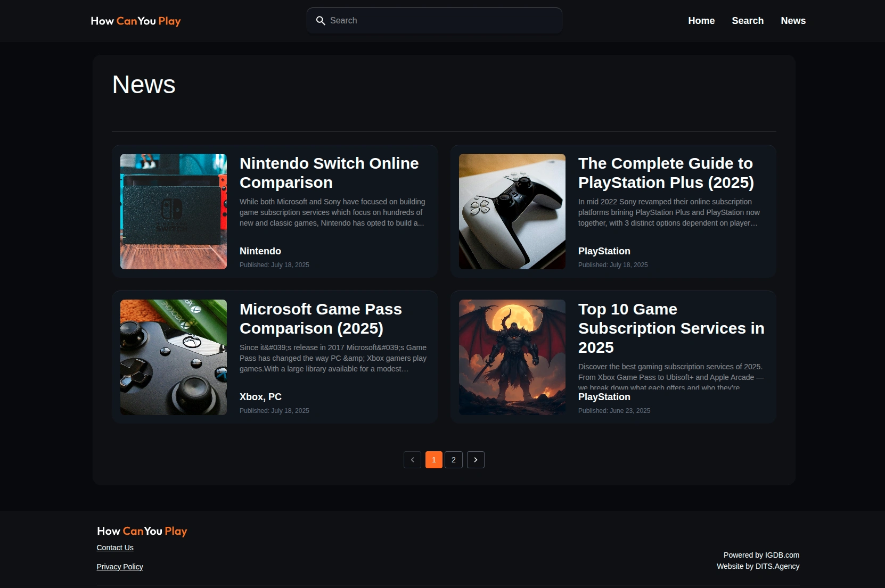Open the Privacy Policy link
This screenshot has width=885, height=588.
pos(120,567)
